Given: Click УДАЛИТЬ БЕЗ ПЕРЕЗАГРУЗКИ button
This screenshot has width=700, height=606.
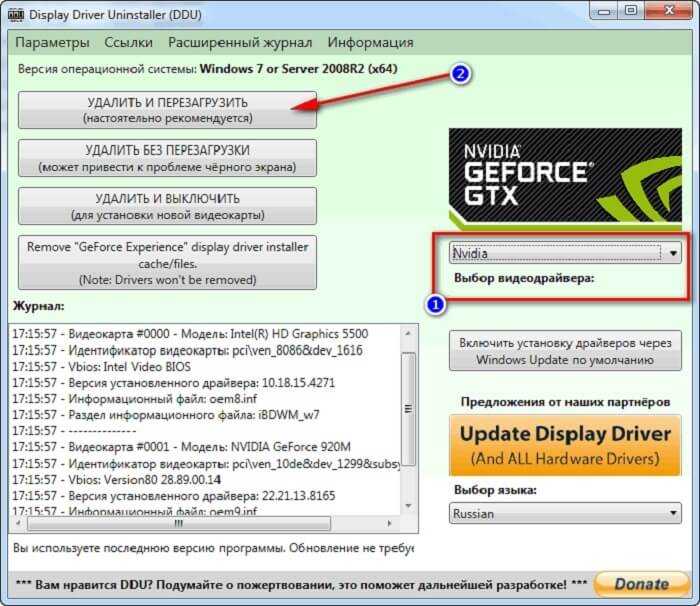Looking at the screenshot, I should click(x=167, y=158).
